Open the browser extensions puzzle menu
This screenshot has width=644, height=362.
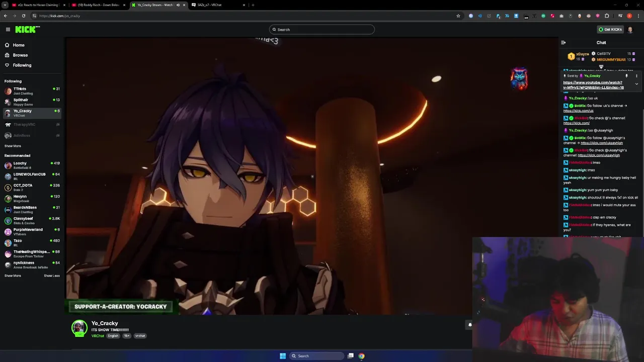tap(607, 16)
